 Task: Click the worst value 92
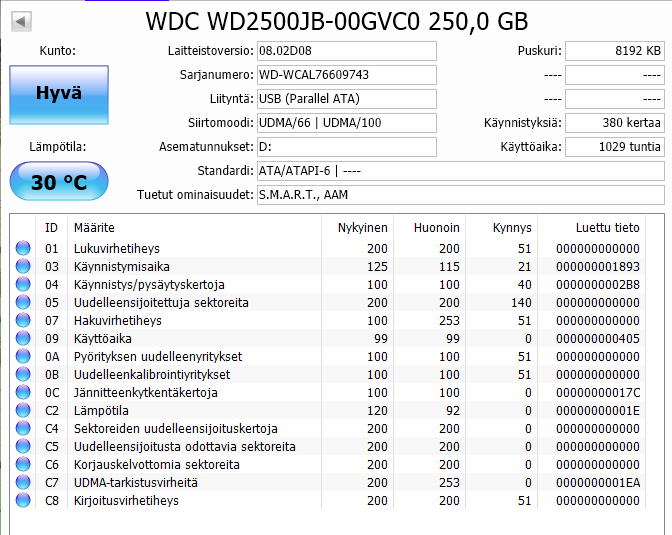coord(453,411)
